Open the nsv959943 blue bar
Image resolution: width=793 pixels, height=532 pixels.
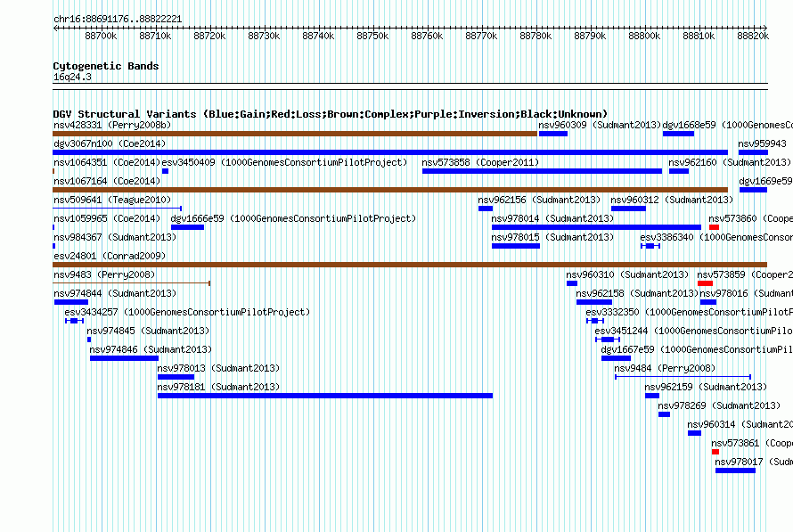coord(753,152)
